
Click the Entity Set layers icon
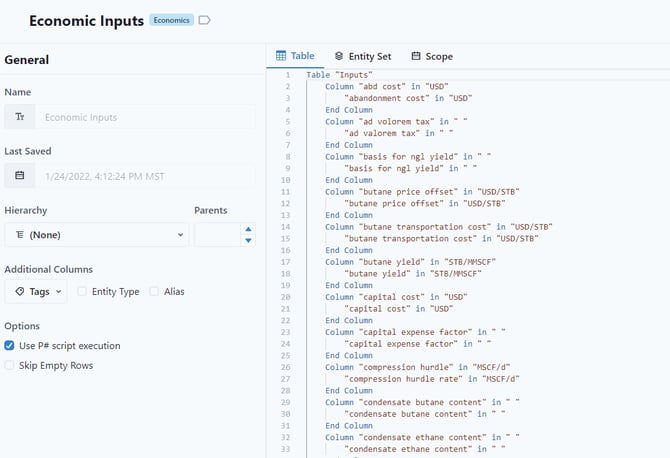coord(339,56)
